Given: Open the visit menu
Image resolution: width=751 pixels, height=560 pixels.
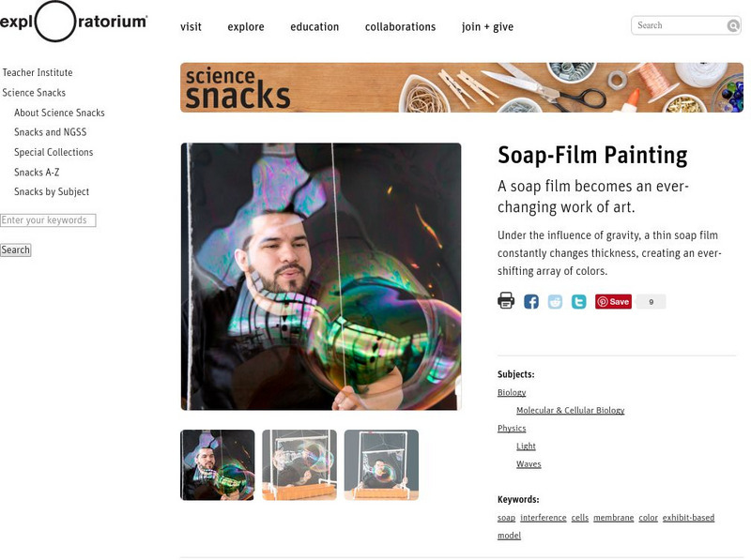Looking at the screenshot, I should click(x=191, y=27).
